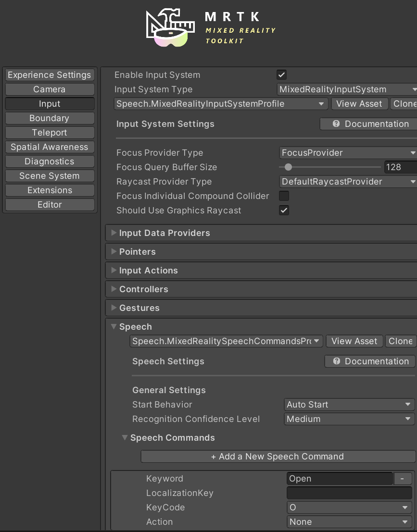Expand the Input Data Providers section
Screen dimensions: 417x532
click(114, 233)
